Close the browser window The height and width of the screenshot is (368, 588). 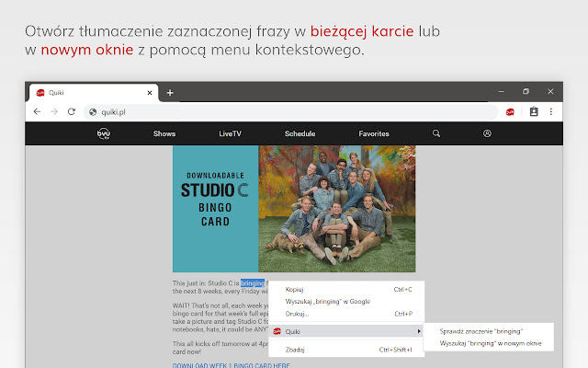pos(550,91)
